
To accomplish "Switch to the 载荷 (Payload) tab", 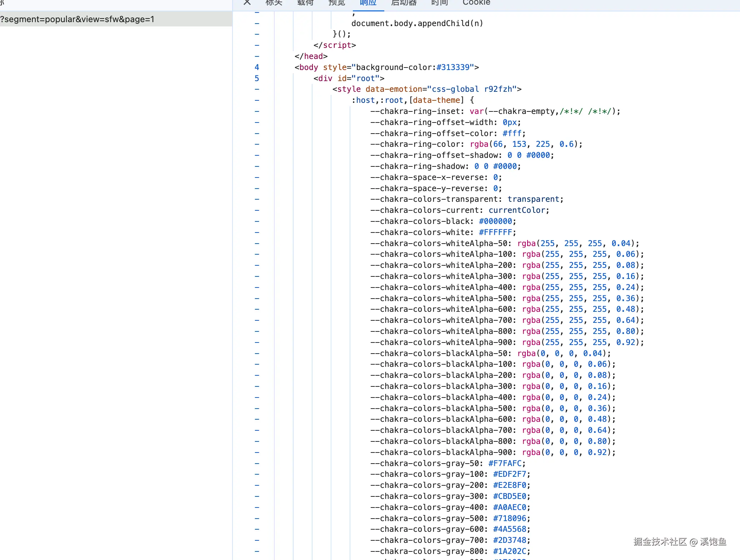I will (x=305, y=3).
